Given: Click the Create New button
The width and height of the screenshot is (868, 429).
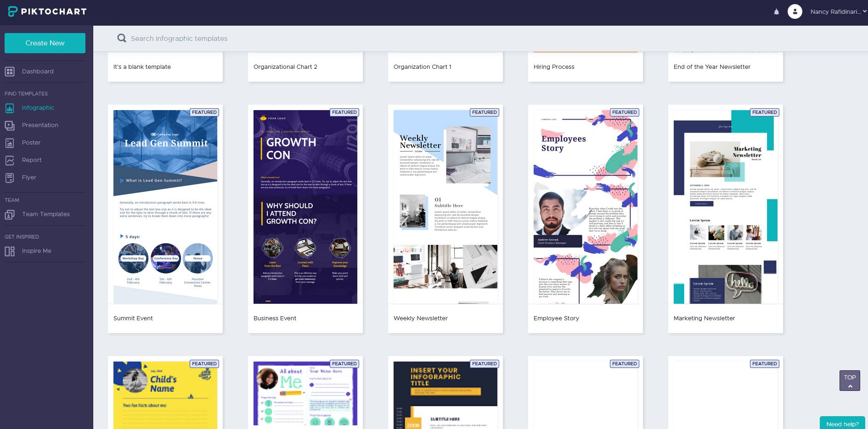Looking at the screenshot, I should [x=45, y=43].
